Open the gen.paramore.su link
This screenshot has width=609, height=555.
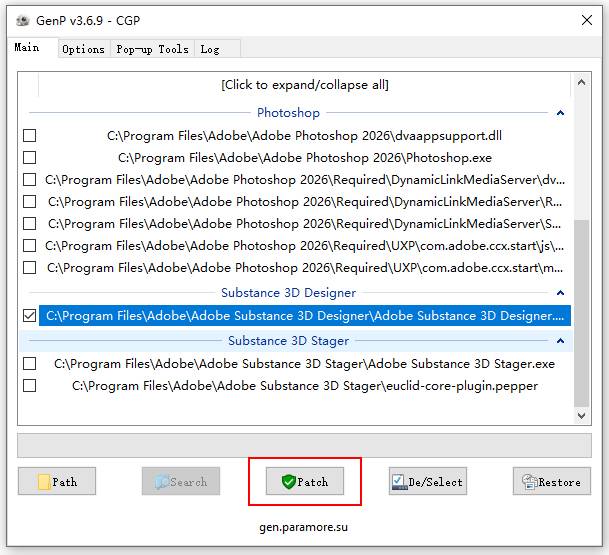[x=304, y=527]
